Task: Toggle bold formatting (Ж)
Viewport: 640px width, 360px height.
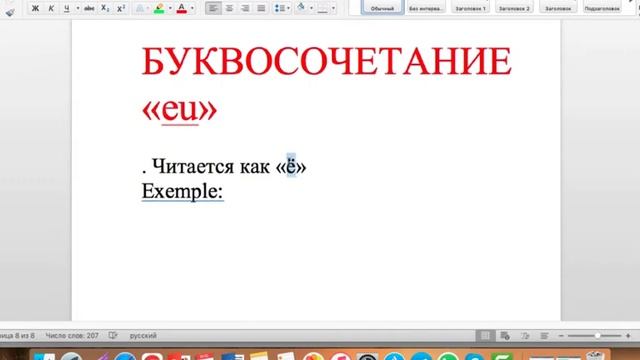Action: (36, 8)
